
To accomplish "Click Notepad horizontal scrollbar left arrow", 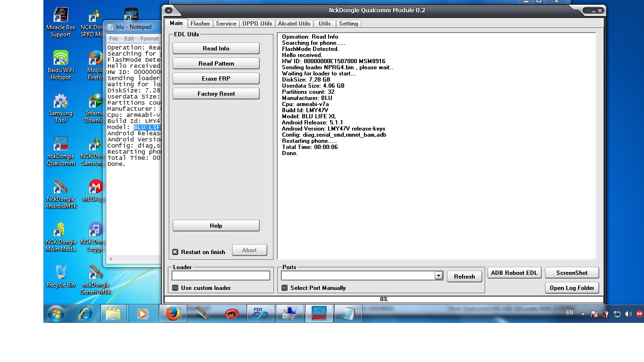I will coord(111,259).
